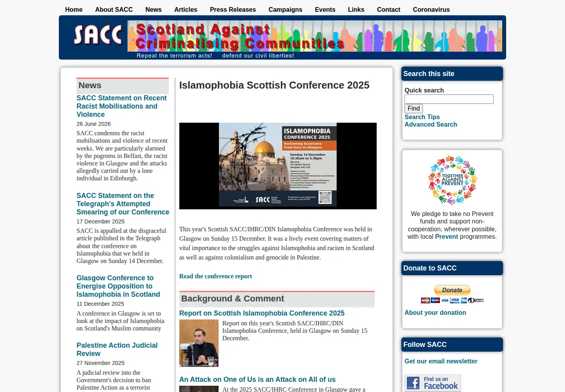Open the Facebook 'Find us on' badge

[x=432, y=383]
